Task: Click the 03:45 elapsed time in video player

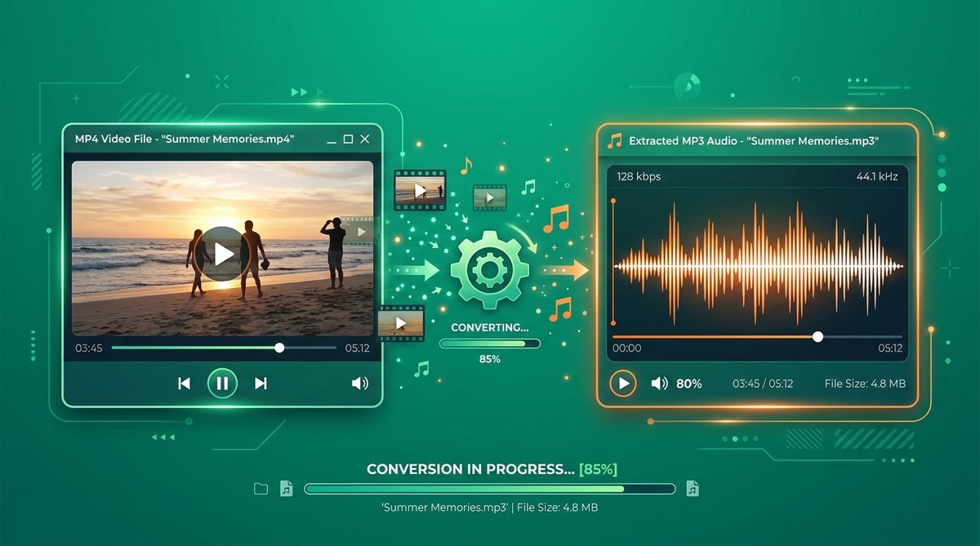Action: [88, 348]
